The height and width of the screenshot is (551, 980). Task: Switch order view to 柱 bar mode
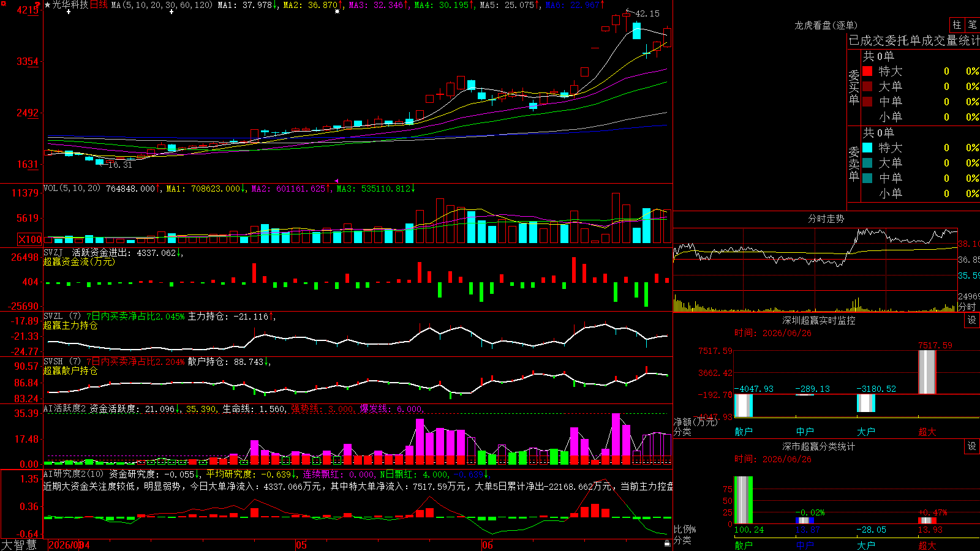957,25
